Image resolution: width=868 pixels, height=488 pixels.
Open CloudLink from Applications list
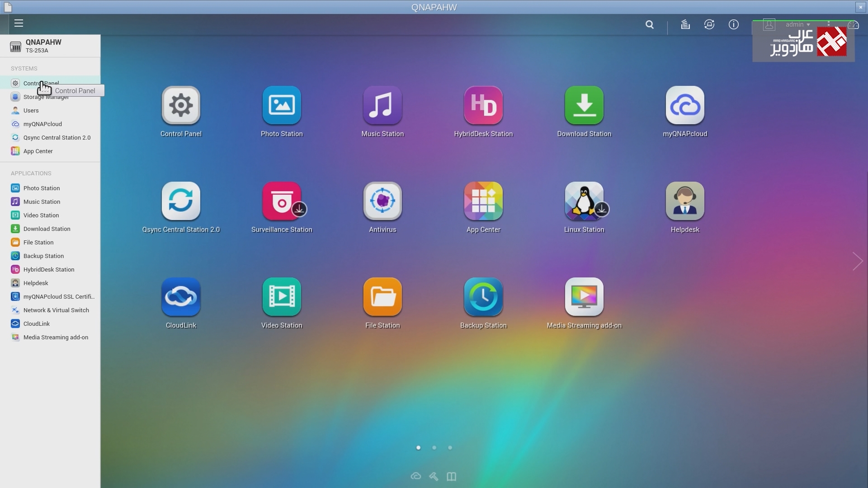tap(50, 324)
